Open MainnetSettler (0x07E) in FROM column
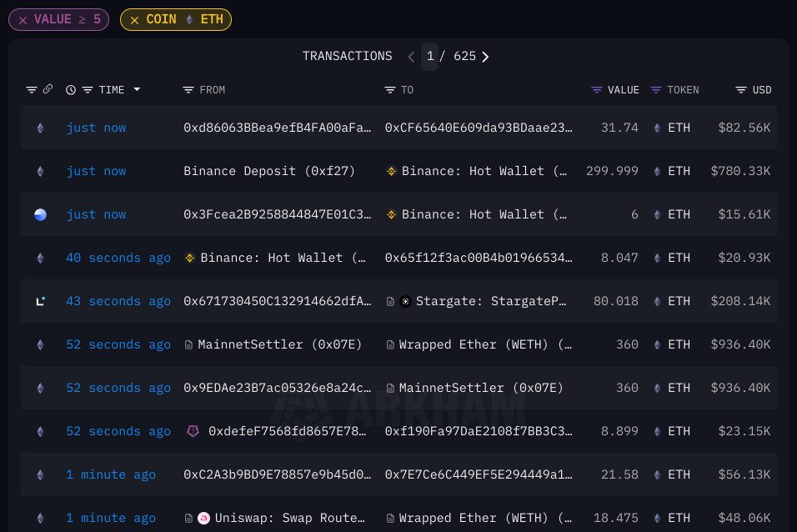The image size is (797, 532). click(279, 344)
